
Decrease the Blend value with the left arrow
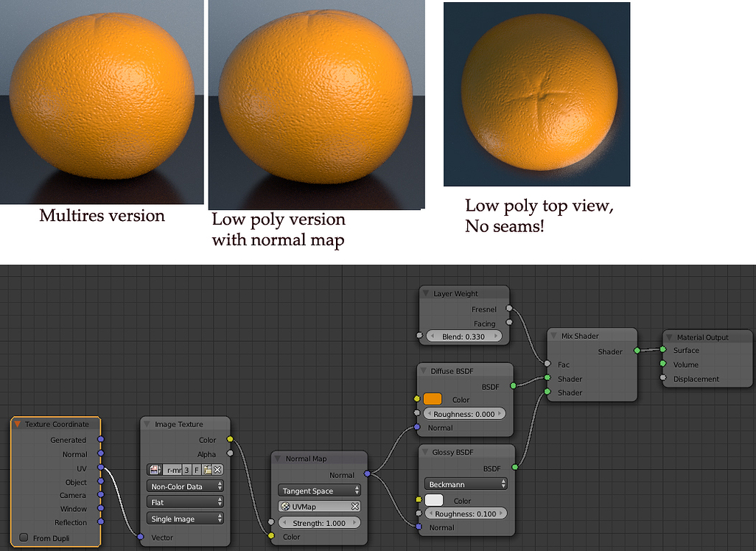point(432,337)
